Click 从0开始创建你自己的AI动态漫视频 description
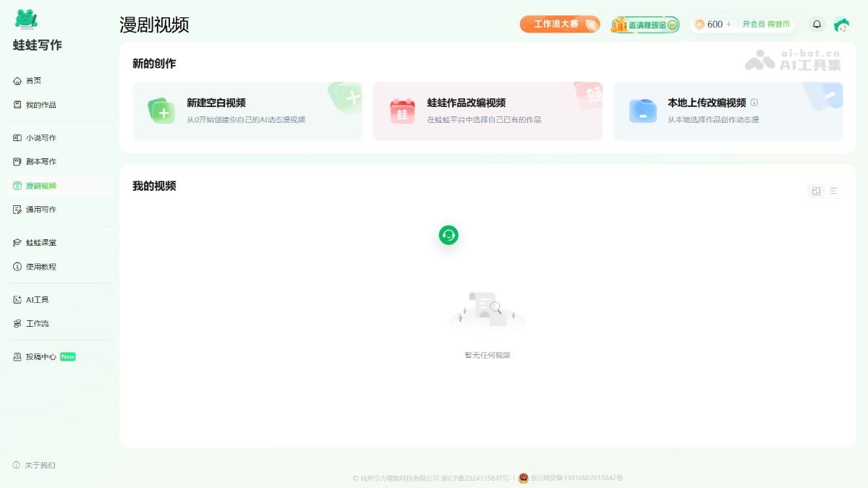Viewport: 868px width, 488px height. point(246,119)
